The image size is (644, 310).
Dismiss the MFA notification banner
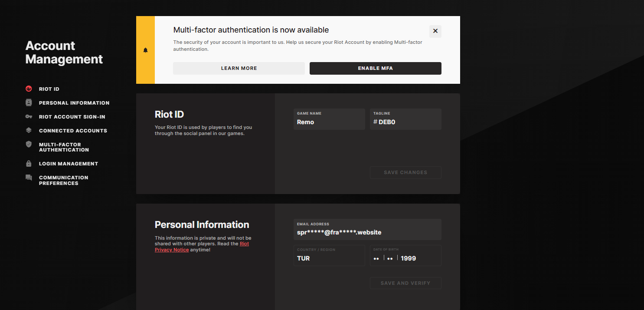tap(435, 31)
